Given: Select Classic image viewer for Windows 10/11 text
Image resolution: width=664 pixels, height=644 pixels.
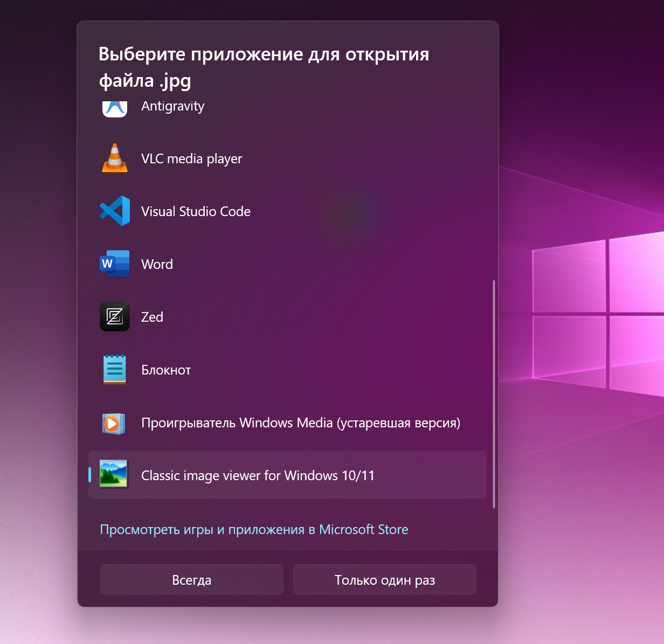Looking at the screenshot, I should (x=258, y=475).
